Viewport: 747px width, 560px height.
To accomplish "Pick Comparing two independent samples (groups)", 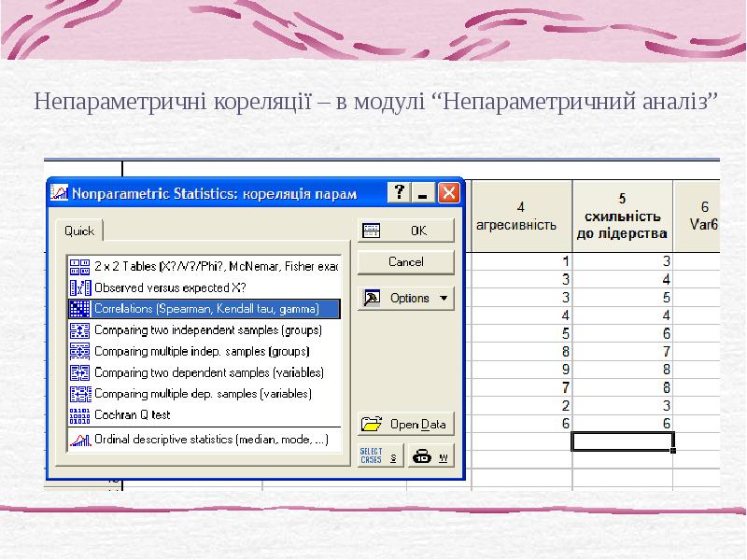I will [207, 330].
